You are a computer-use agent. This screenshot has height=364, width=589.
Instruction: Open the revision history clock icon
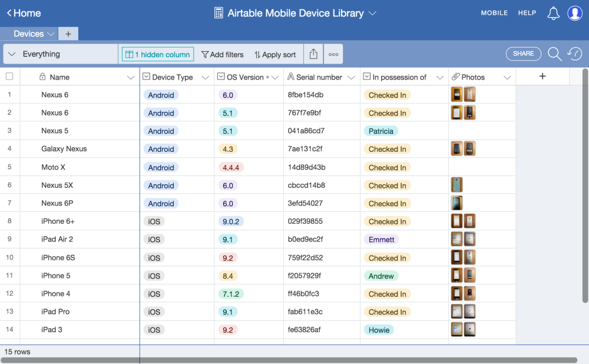575,54
